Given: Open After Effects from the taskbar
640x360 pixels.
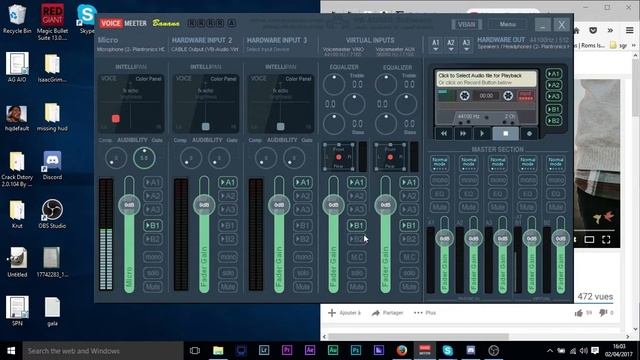Looking at the screenshot, I should click(x=310, y=351).
